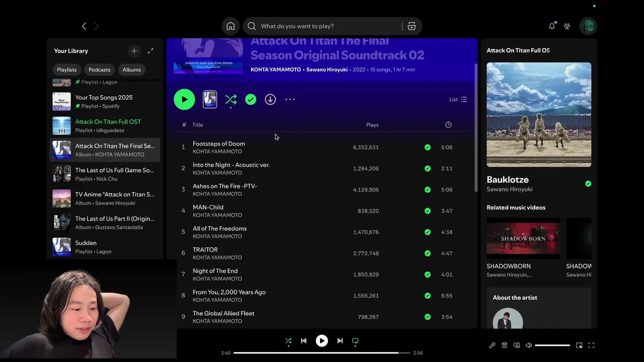Select the Albums filter chip

[x=131, y=70]
